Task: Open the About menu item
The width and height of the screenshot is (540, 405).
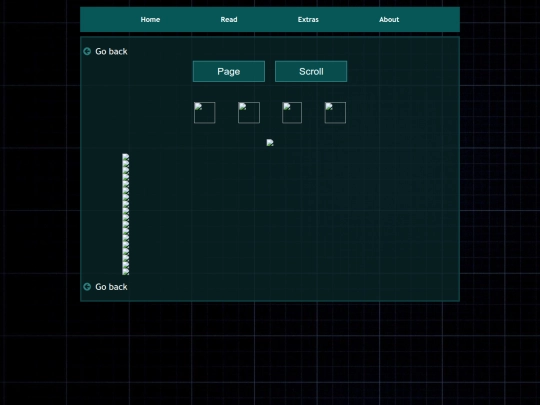Action: pyautogui.click(x=389, y=20)
